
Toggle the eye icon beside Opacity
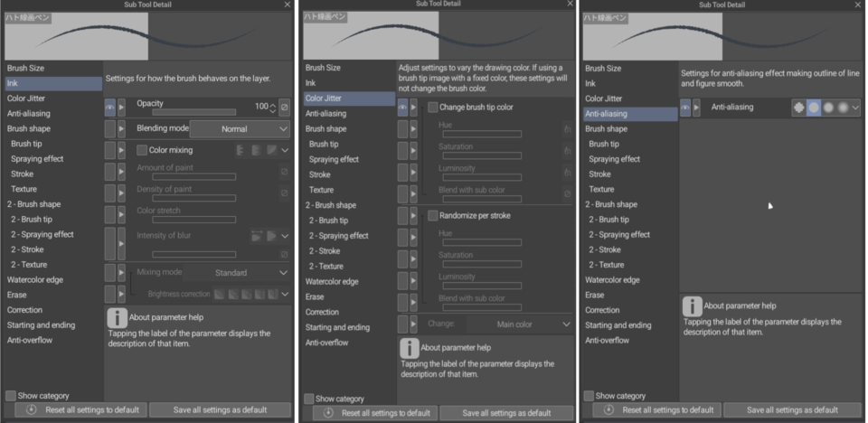(110, 108)
